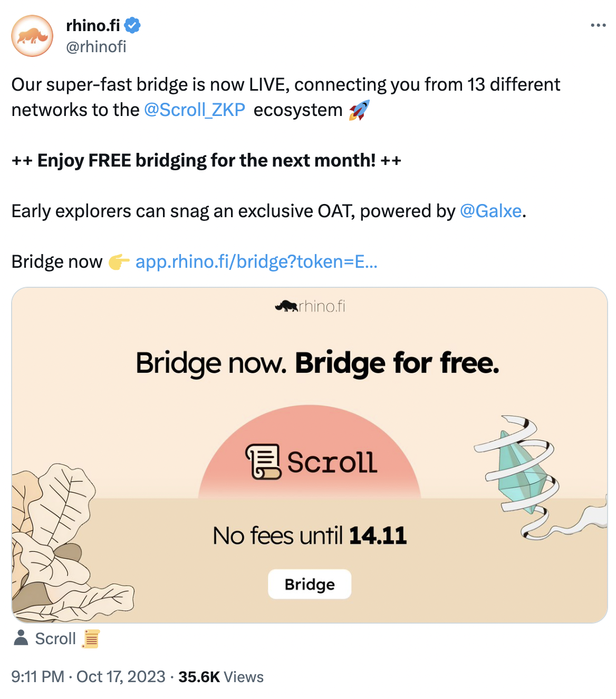Click the blue verified badge next to rhino.fi

(132, 24)
